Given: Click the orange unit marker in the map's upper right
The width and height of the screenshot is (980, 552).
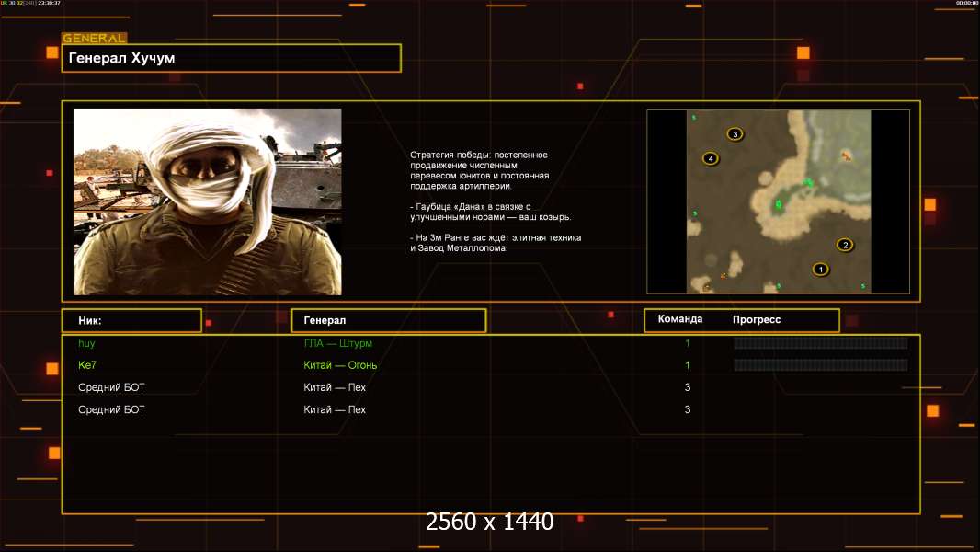Looking at the screenshot, I should pos(846,156).
